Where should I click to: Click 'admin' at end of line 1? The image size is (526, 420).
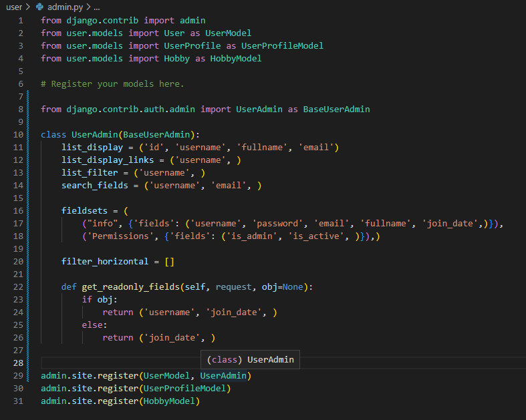[x=192, y=21]
